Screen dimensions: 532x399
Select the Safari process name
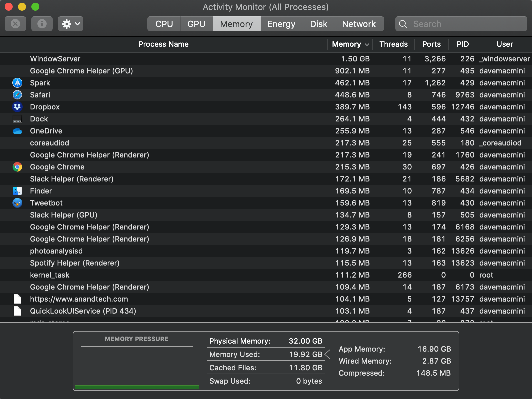[40, 95]
